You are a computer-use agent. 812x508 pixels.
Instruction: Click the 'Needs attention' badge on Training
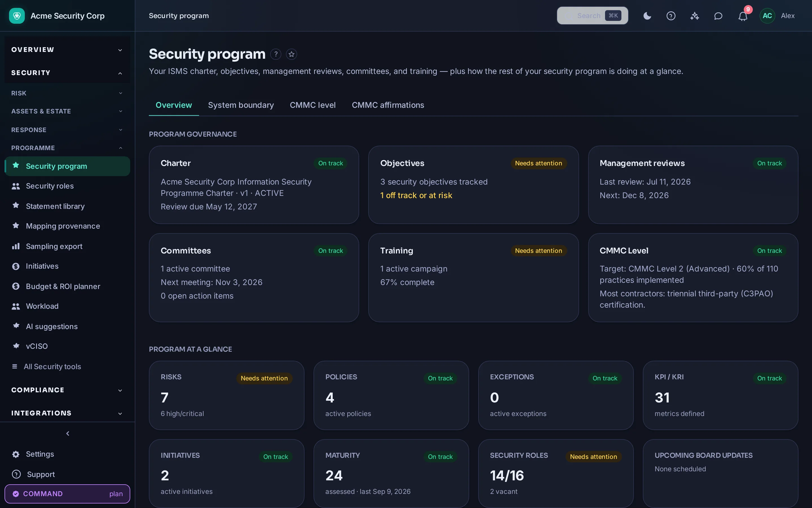[539, 251]
